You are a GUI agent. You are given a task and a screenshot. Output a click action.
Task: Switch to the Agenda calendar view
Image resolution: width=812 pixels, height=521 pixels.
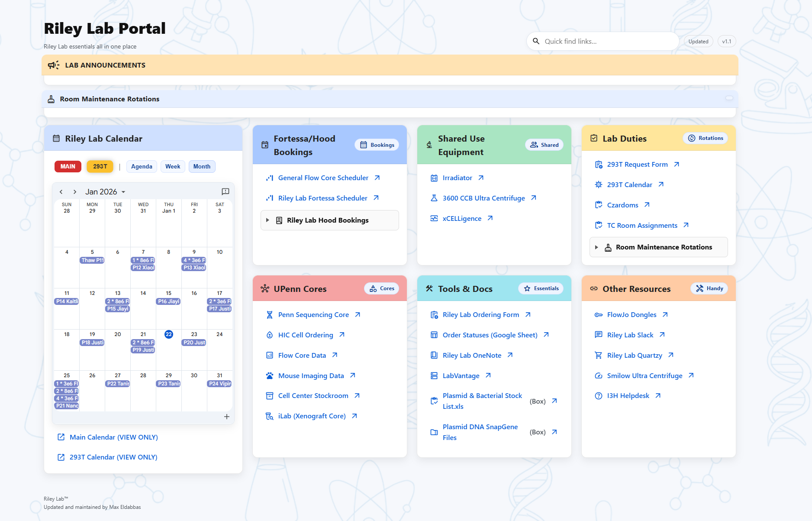(x=141, y=166)
